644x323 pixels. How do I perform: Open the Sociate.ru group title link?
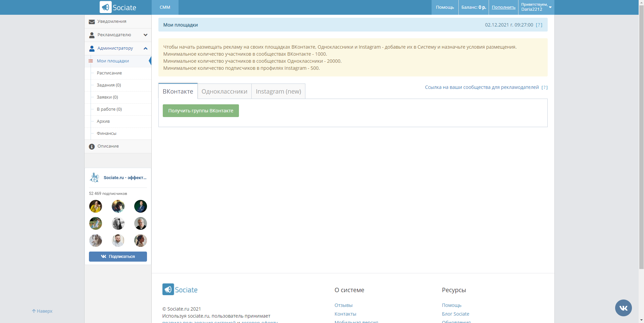click(125, 178)
